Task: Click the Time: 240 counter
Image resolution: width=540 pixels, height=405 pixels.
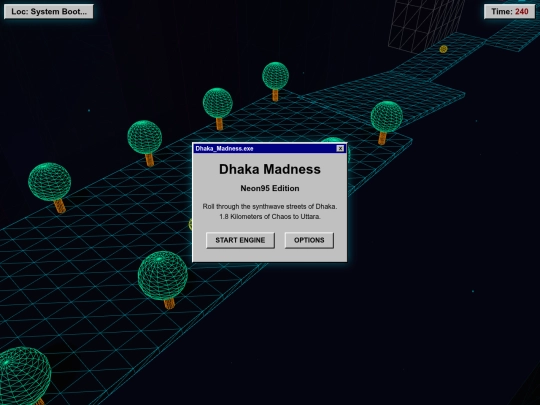Action: point(510,11)
